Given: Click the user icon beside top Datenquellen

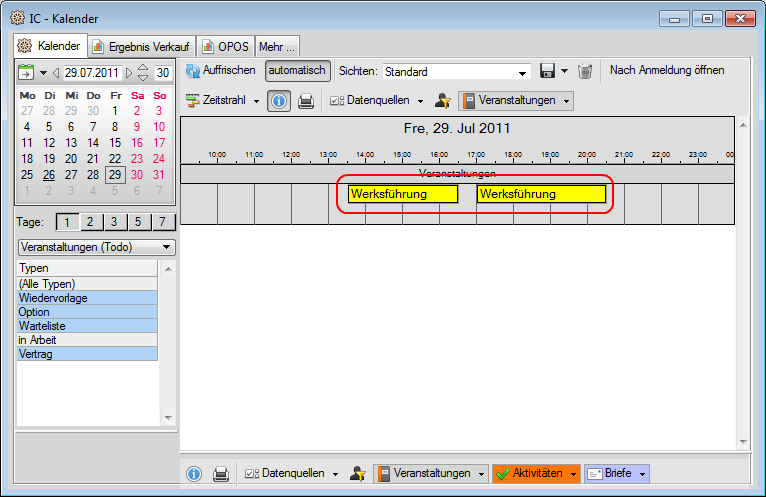Looking at the screenshot, I should (x=443, y=101).
